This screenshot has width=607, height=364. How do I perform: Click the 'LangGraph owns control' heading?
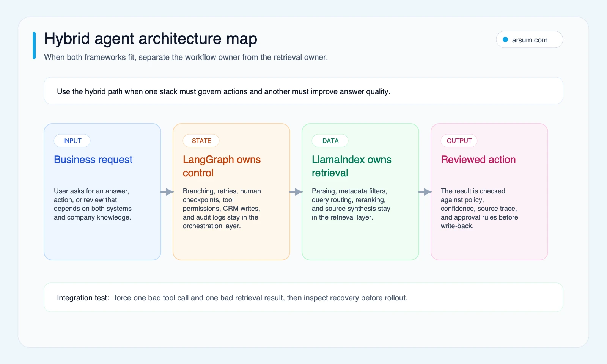222,166
